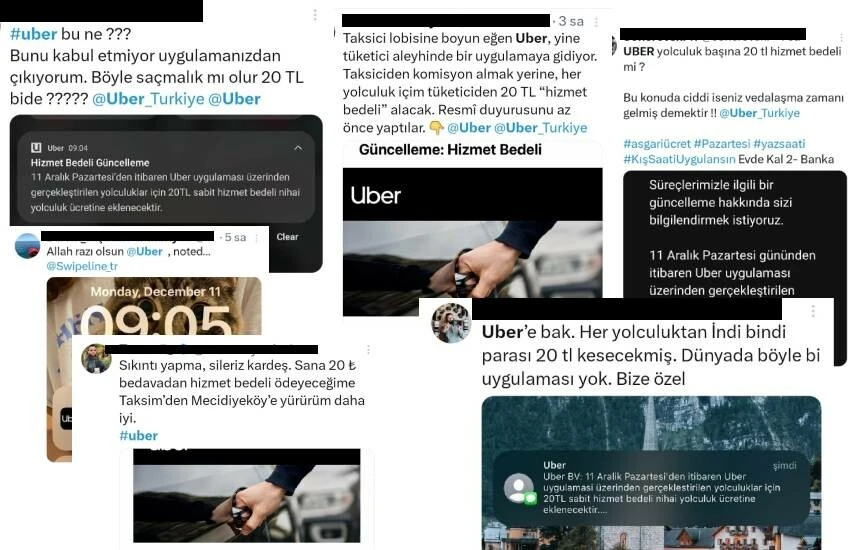This screenshot has width=850, height=550.
Task: Open the Uber BV SMS notification image
Action: click(651, 473)
